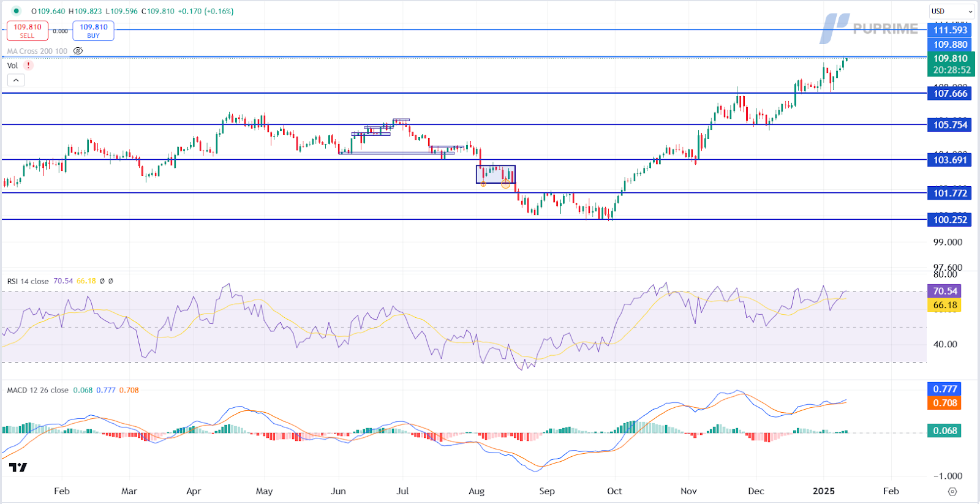Screen dimensions: 980x504
Task: Click the RSI 70.54 axis label
Action: [x=944, y=291]
